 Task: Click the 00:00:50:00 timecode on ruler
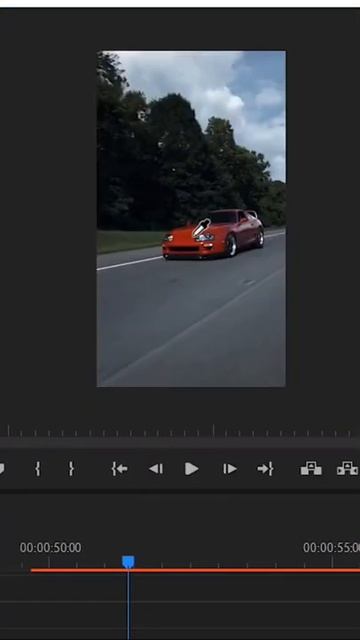(50, 548)
